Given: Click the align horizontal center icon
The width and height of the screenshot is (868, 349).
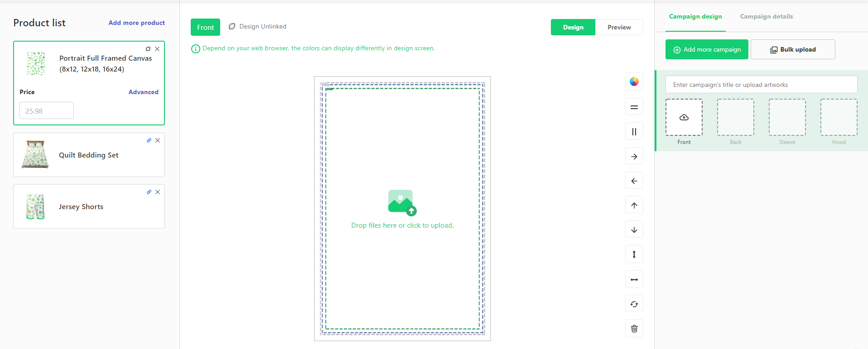Looking at the screenshot, I should tap(634, 107).
